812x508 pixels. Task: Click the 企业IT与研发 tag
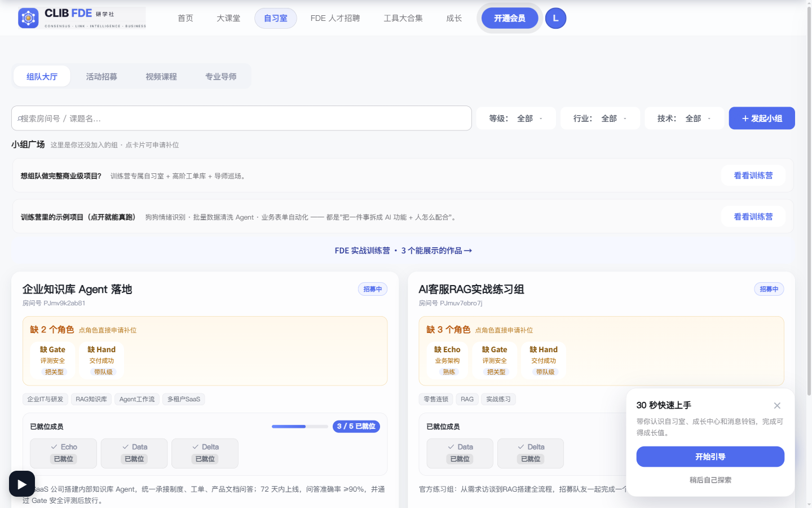(45, 399)
